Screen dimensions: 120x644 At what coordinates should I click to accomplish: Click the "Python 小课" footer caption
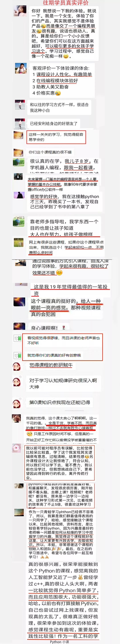click(60, 642)
